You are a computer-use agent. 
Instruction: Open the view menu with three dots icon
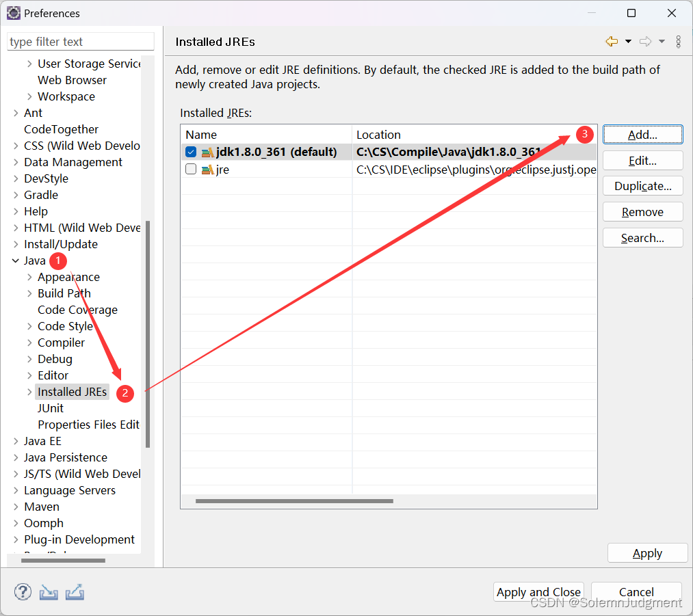[678, 41]
